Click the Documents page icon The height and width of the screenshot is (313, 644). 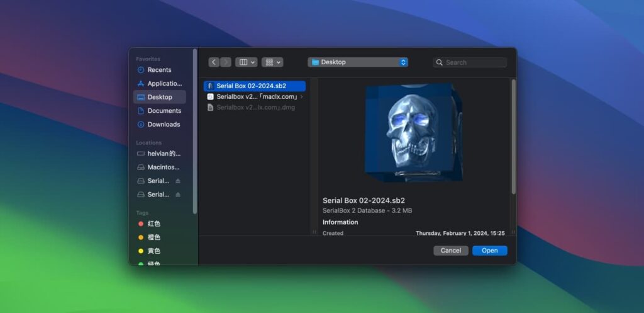[x=141, y=111]
